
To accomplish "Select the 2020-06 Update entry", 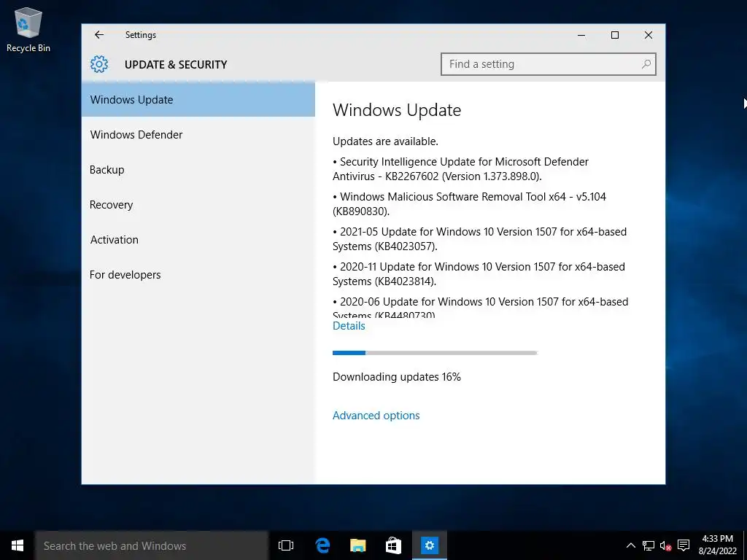I will pyautogui.click(x=480, y=307).
